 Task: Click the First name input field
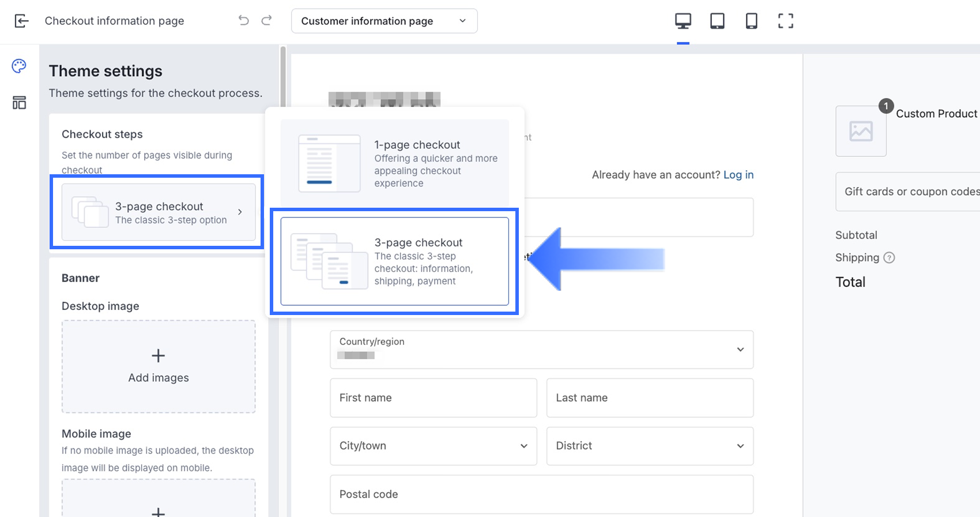pos(433,398)
